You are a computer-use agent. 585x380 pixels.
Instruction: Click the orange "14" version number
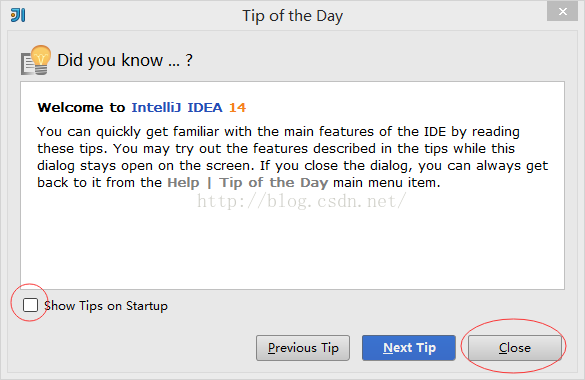237,107
